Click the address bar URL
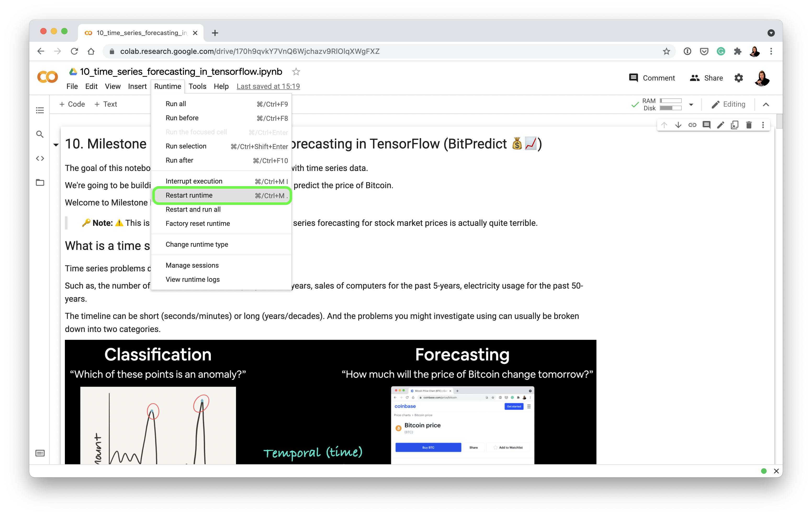The width and height of the screenshot is (812, 516). pyautogui.click(x=250, y=51)
